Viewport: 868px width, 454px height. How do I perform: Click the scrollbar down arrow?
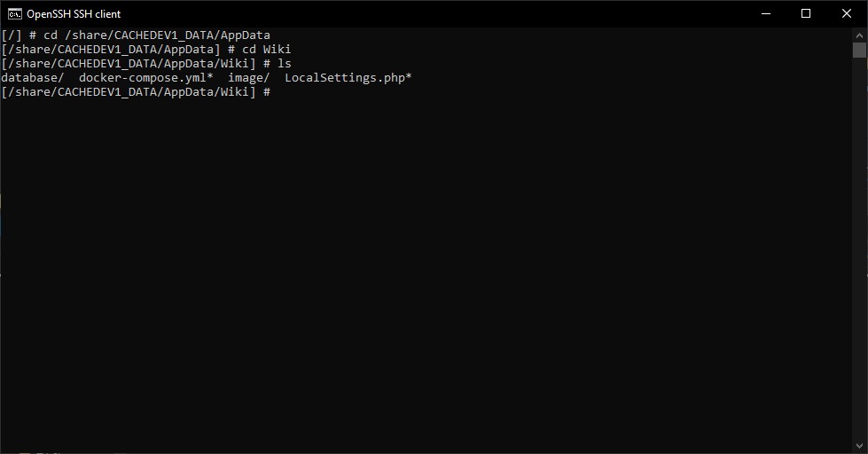pos(859,447)
